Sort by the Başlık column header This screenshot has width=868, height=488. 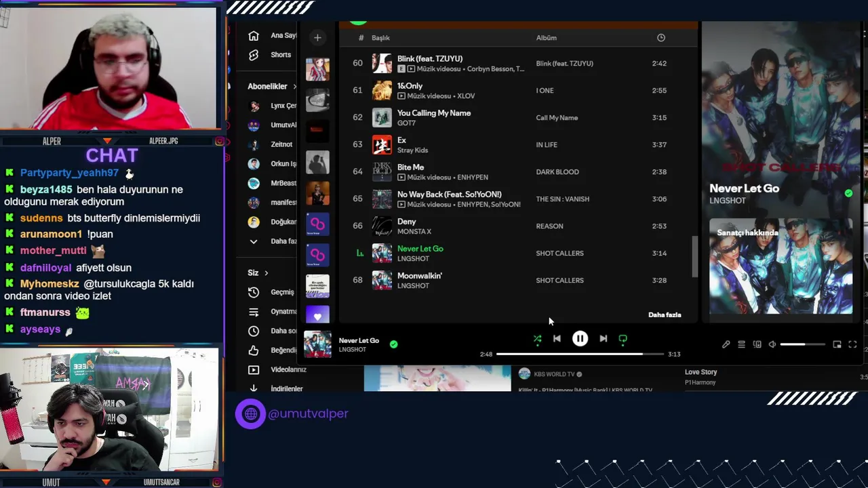click(380, 38)
